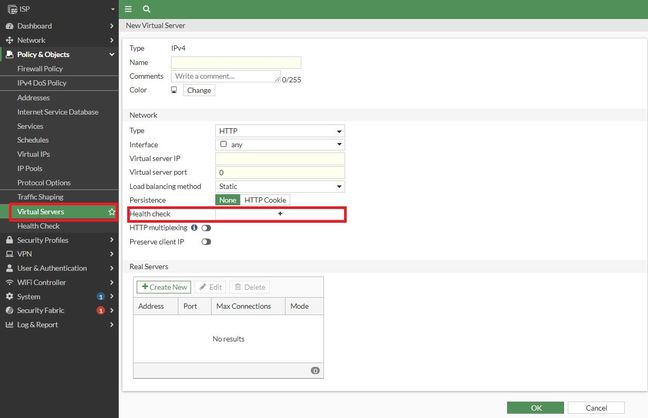This screenshot has height=418, width=648.
Task: Open Addresses menu item
Action: (33, 98)
